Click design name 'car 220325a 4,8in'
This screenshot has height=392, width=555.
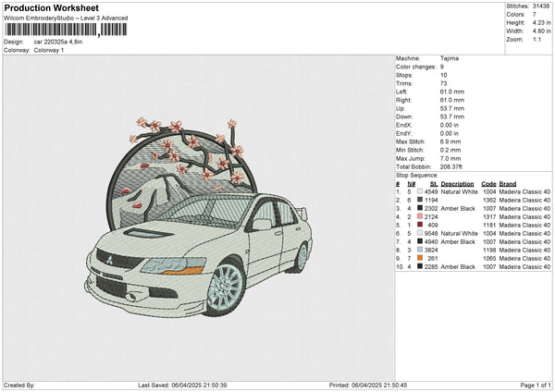58,42
